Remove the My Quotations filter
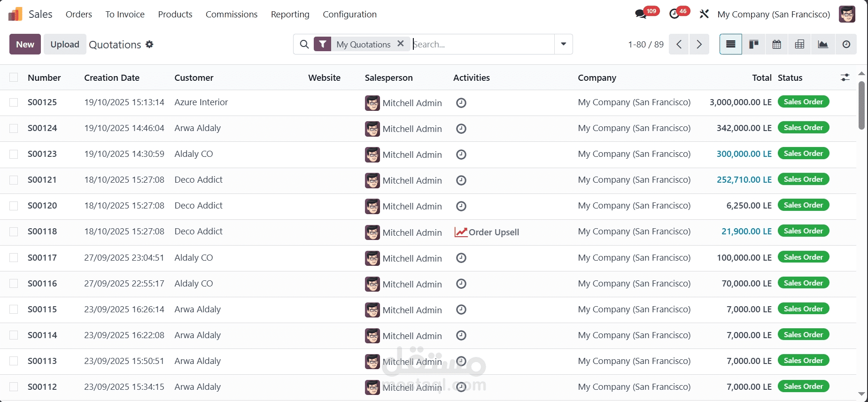868x402 pixels. coord(401,44)
